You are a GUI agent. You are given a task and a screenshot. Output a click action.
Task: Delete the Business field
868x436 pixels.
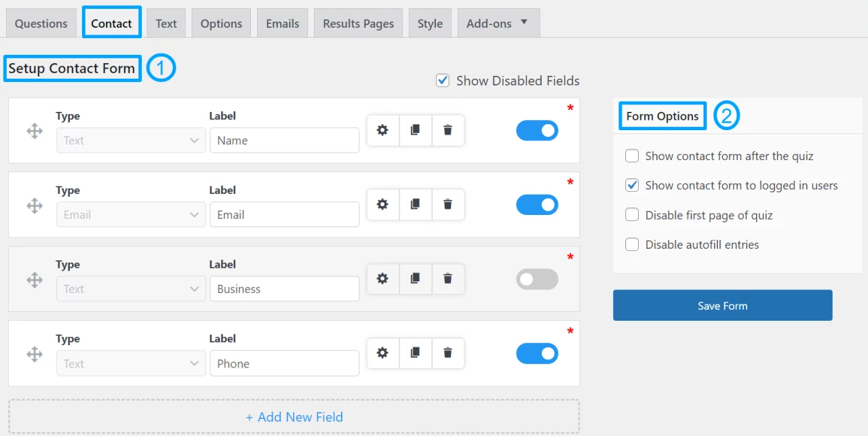[x=448, y=279]
